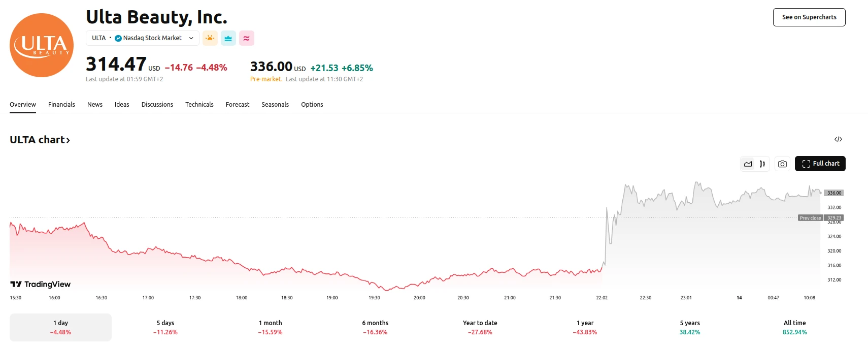Open the Seasonals tab
868x345 pixels.
point(275,105)
